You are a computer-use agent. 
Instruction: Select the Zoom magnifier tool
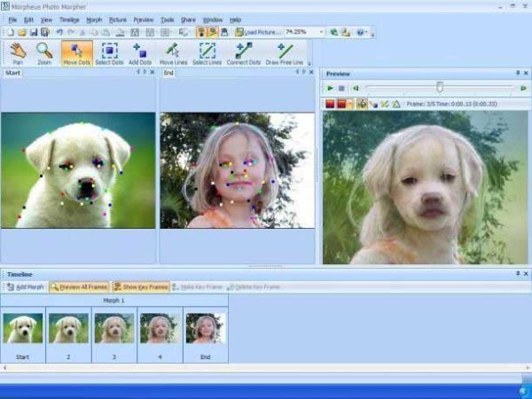(x=44, y=53)
